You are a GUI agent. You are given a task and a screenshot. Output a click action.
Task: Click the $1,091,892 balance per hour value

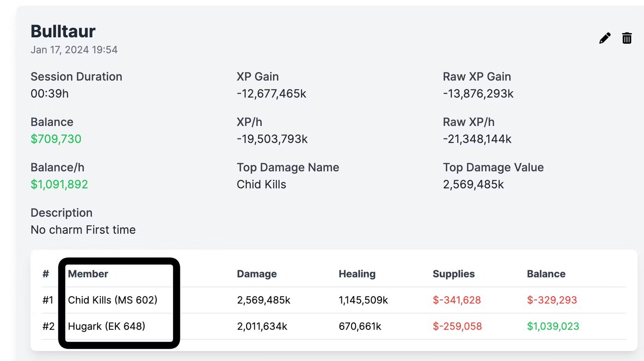click(59, 184)
